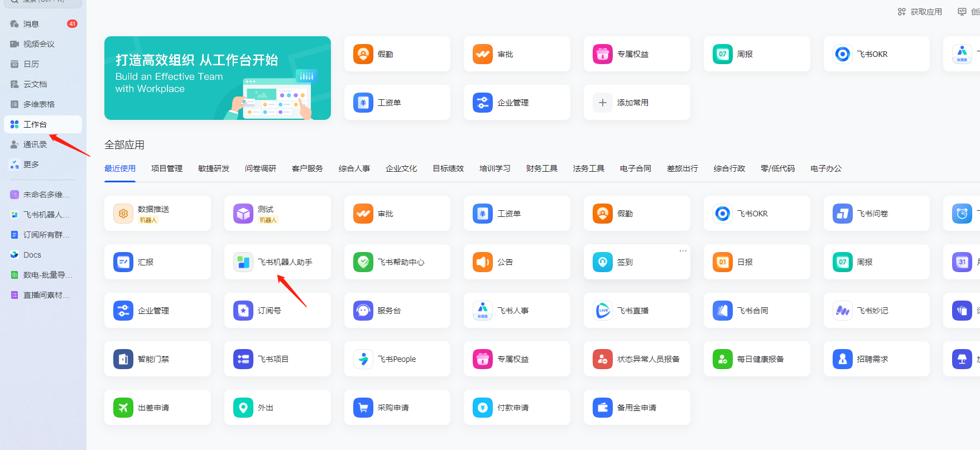The width and height of the screenshot is (980, 450).
Task: Open the 飞书妙记 app
Action: click(x=877, y=311)
